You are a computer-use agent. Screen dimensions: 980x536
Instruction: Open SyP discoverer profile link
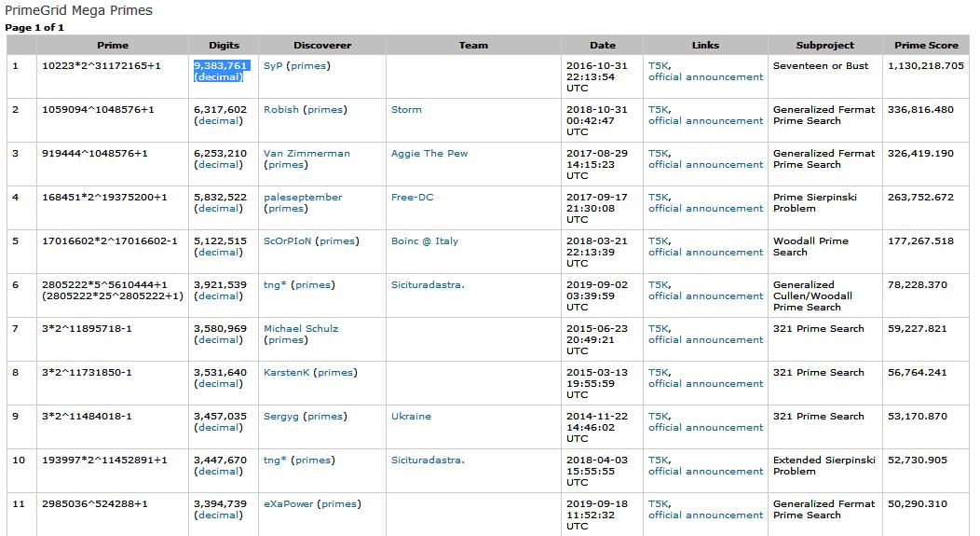click(272, 66)
